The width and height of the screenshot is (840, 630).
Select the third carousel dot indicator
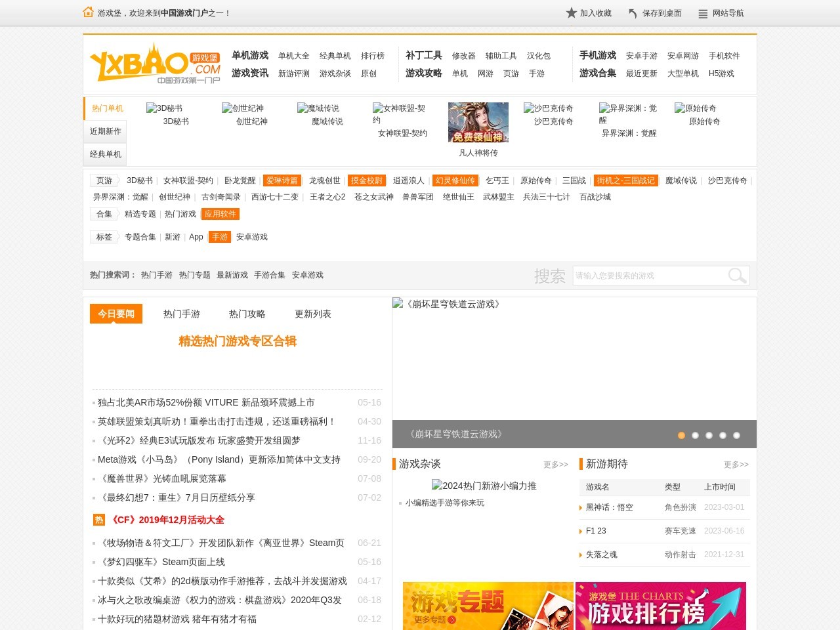pyautogui.click(x=709, y=435)
